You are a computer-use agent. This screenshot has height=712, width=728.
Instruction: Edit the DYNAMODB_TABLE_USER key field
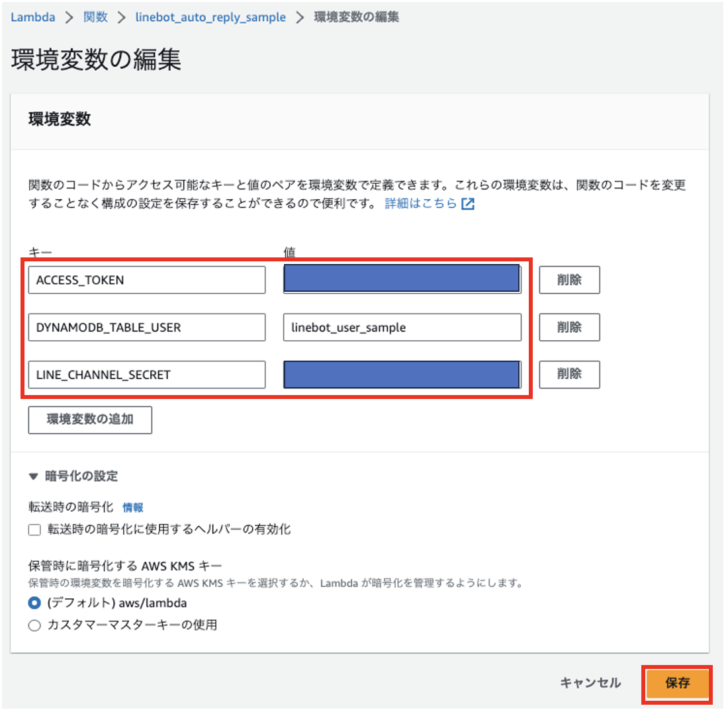click(147, 328)
